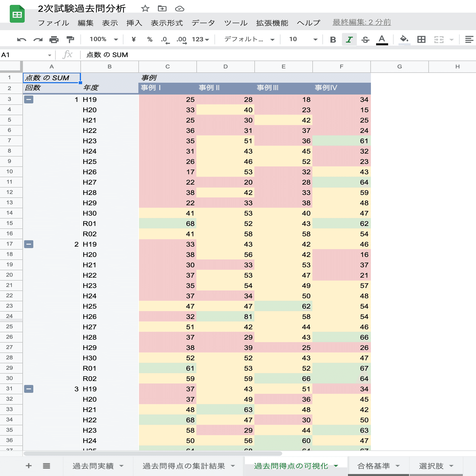Screen dimensions: 476x476
Task: Click into the formula bar
Action: pos(278,55)
